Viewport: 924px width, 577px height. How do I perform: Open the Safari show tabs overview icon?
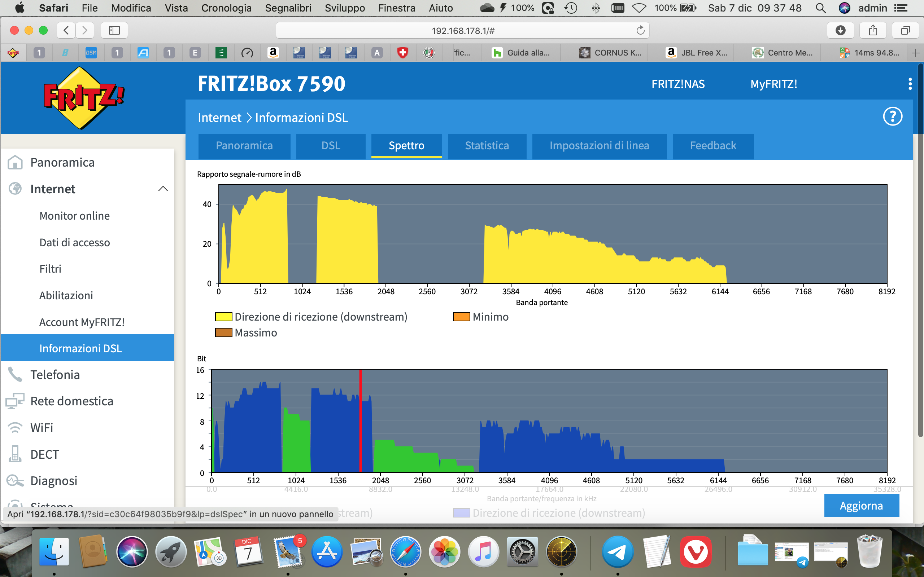[x=905, y=30]
